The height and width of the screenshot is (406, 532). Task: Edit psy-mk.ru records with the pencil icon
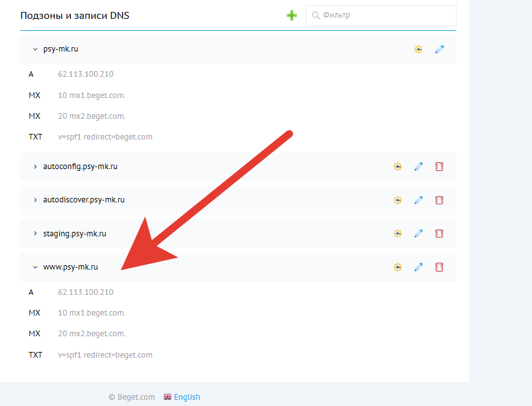[439, 49]
